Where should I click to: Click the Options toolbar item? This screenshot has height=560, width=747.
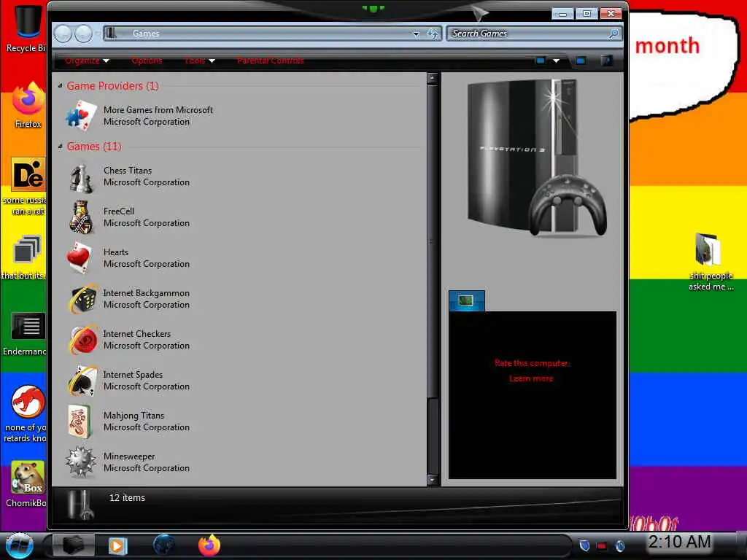[x=147, y=61]
